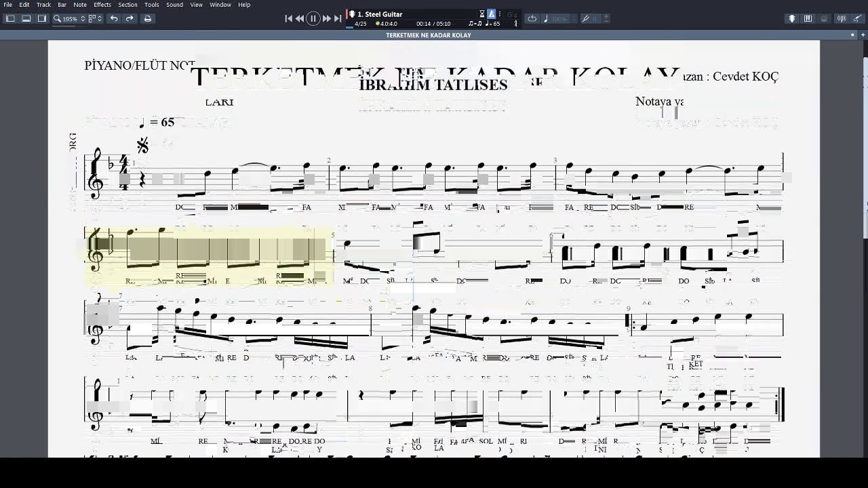
Task: Open the screen layout mode selector
Action: tap(95, 18)
